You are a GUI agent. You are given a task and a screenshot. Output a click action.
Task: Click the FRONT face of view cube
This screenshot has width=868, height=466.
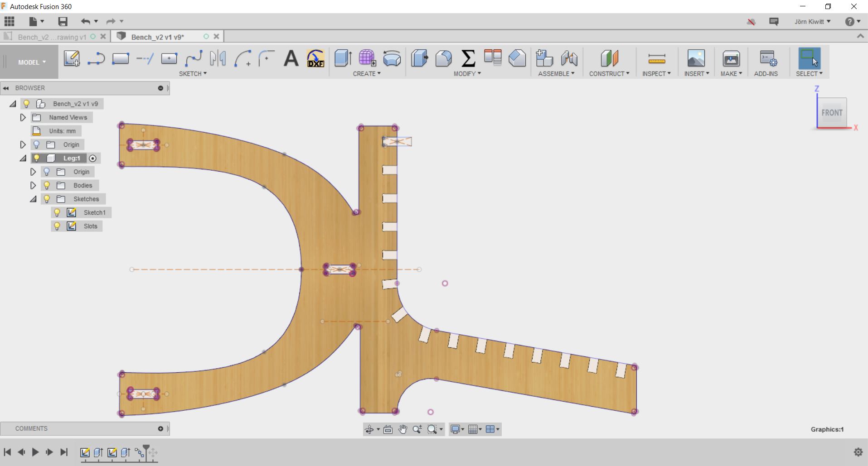[x=832, y=113]
